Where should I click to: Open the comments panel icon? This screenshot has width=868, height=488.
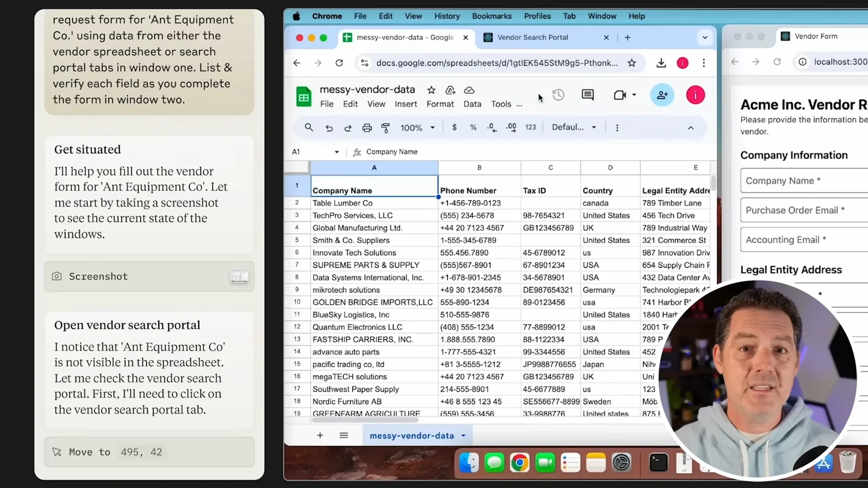[x=588, y=95]
